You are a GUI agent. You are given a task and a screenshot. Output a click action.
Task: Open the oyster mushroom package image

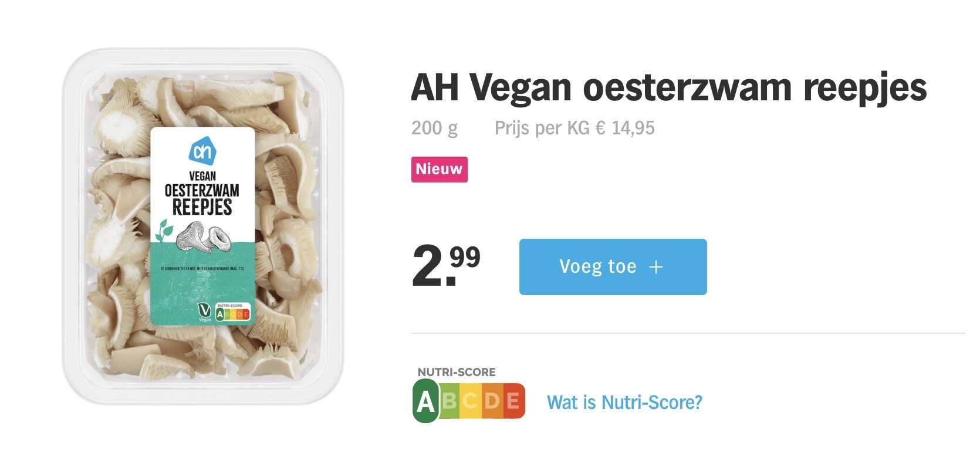tap(202, 226)
